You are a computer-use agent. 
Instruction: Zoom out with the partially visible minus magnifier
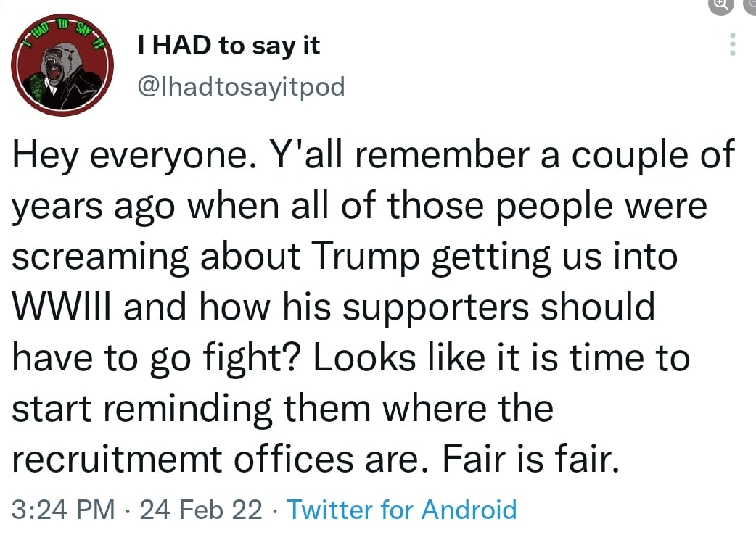[751, 6]
